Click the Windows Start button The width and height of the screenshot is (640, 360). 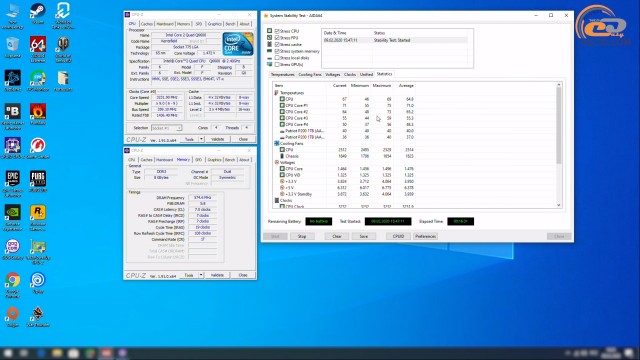8,353
